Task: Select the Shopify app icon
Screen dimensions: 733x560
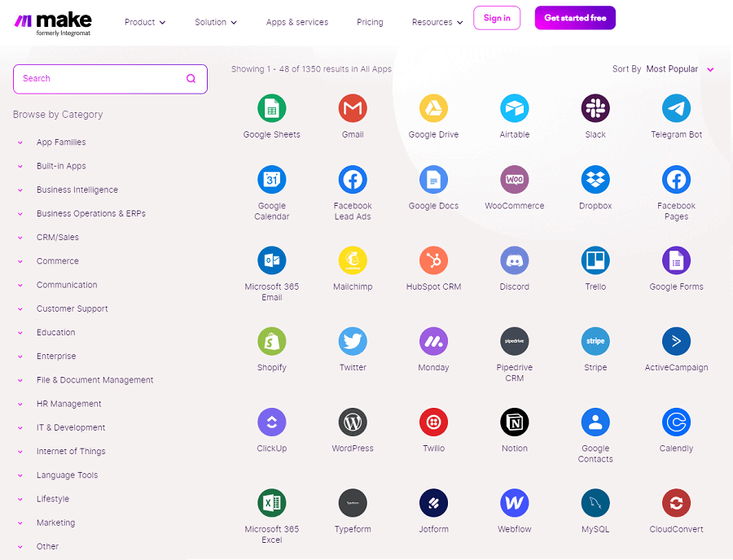Action: (x=271, y=341)
